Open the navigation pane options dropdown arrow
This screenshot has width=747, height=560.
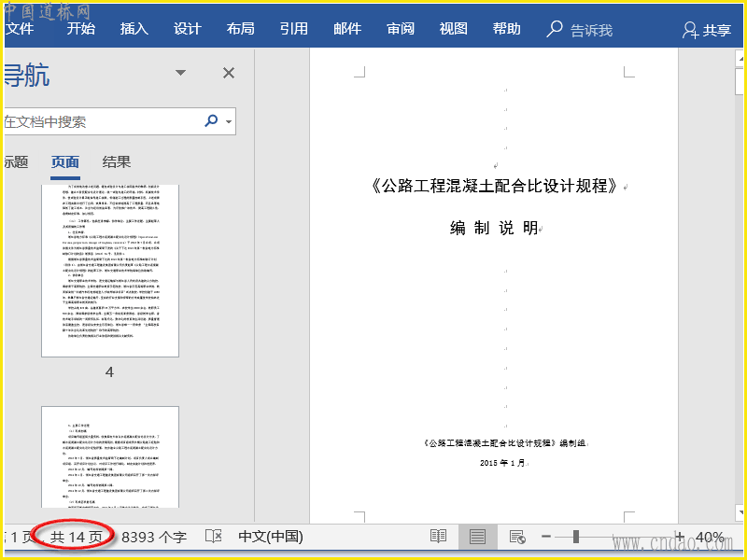(x=180, y=73)
